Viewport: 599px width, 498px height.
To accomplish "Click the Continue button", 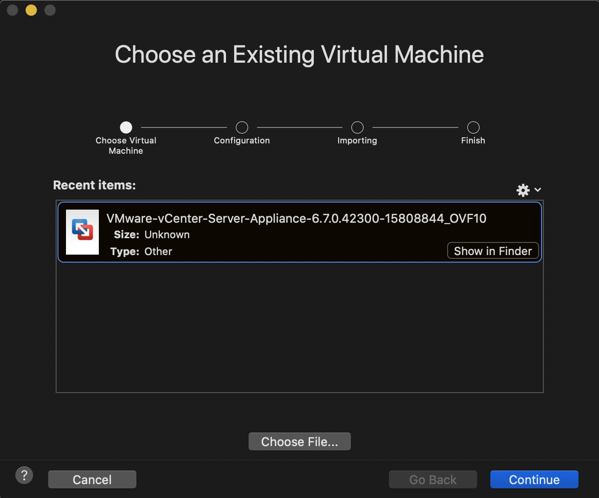I will tap(534, 479).
